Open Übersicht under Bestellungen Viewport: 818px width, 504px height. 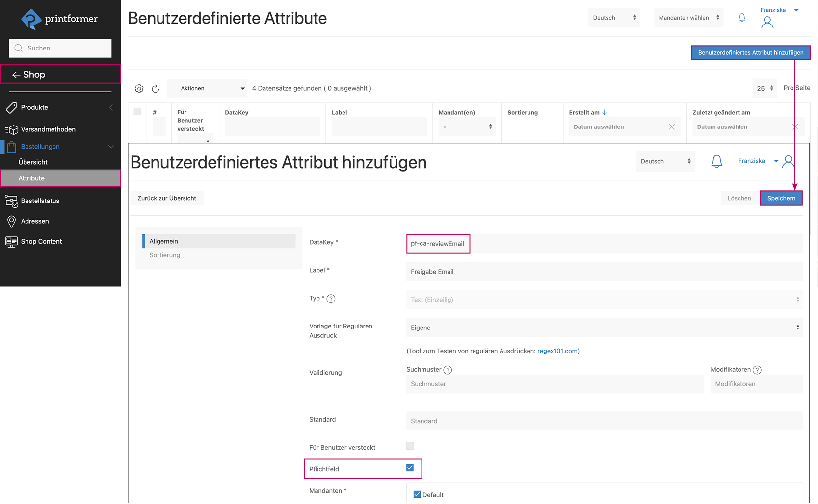click(x=33, y=162)
